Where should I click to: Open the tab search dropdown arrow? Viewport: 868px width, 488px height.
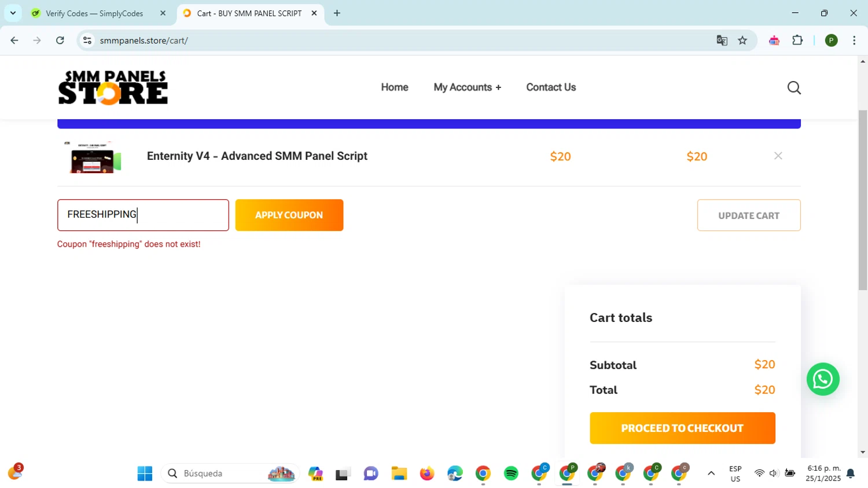13,13
